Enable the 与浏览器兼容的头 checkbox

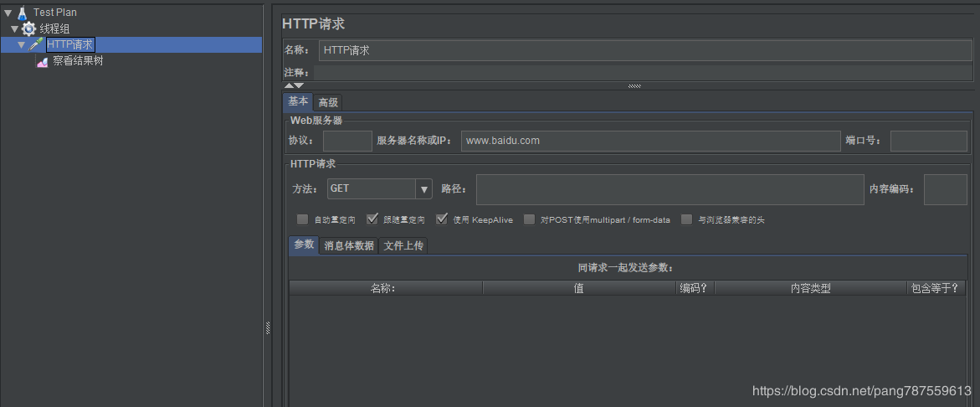[687, 219]
